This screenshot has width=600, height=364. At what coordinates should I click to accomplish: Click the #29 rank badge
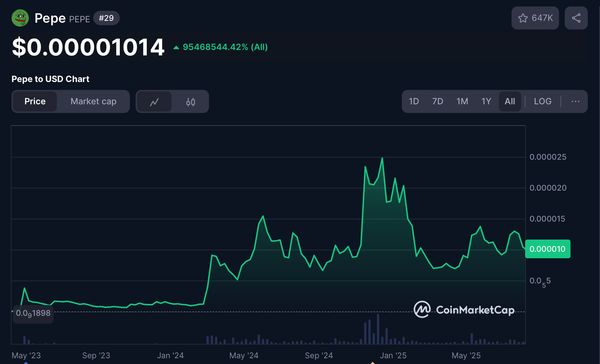click(106, 18)
